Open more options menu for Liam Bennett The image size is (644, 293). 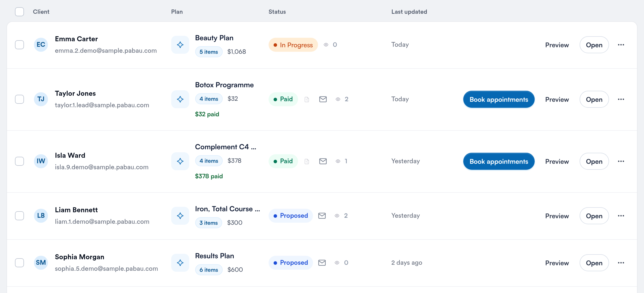[x=621, y=215]
